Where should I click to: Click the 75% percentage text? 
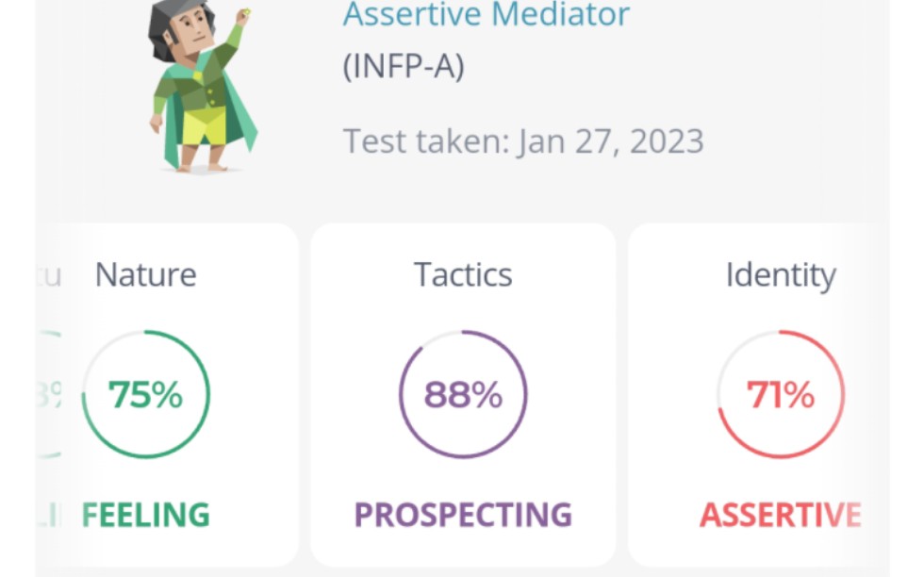(x=145, y=394)
